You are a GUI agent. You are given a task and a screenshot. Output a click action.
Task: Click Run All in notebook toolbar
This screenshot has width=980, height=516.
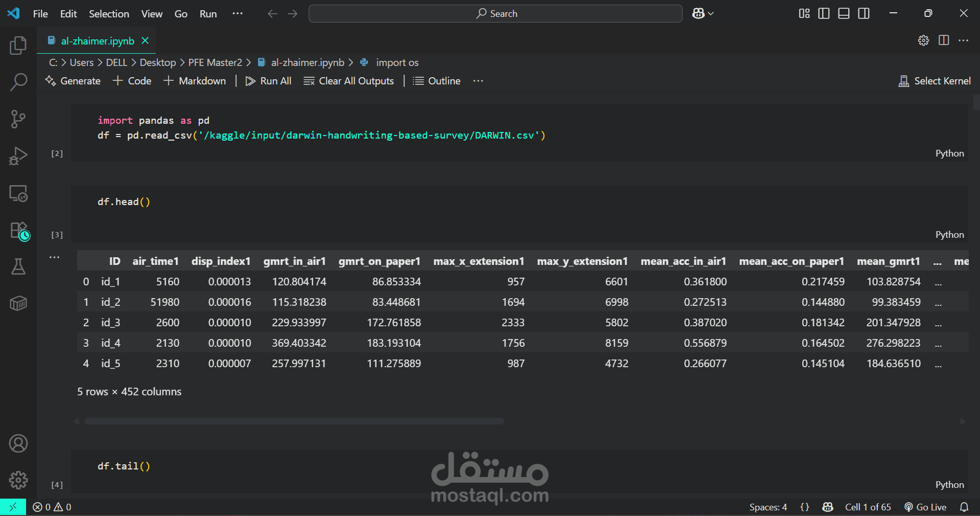[268, 81]
